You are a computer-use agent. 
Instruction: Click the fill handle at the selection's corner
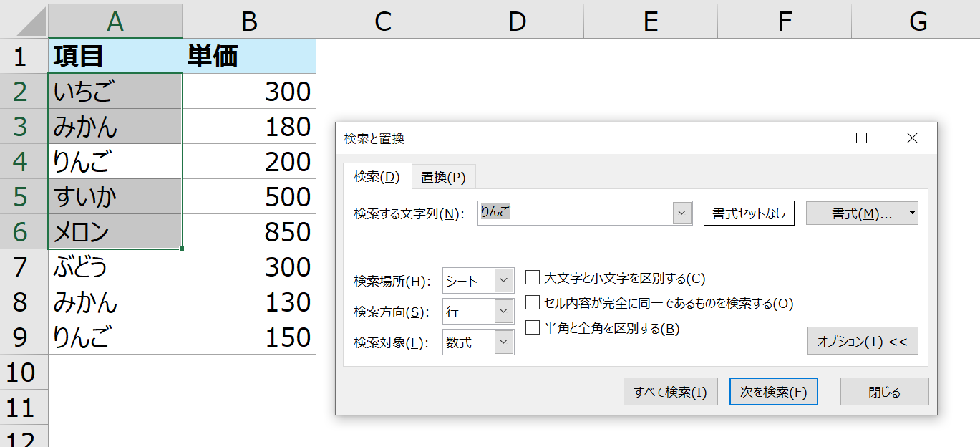pyautogui.click(x=183, y=249)
